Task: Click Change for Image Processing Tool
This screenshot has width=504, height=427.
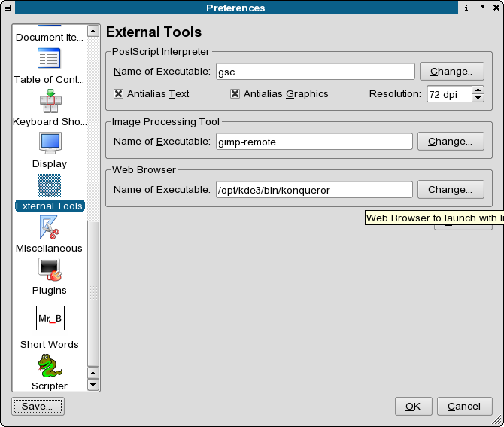Action: (450, 141)
